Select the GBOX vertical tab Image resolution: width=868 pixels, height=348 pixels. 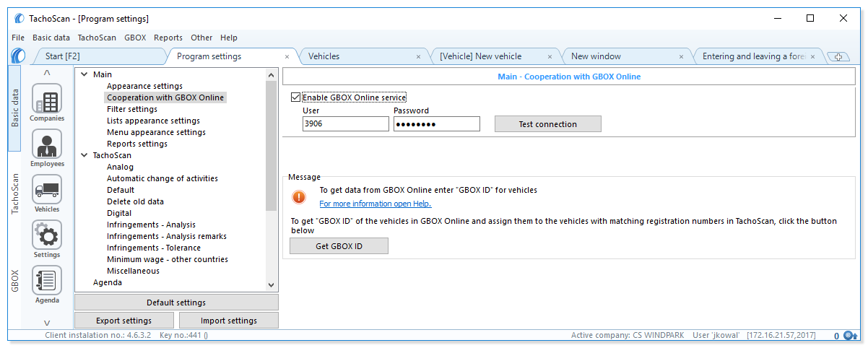pos(15,280)
